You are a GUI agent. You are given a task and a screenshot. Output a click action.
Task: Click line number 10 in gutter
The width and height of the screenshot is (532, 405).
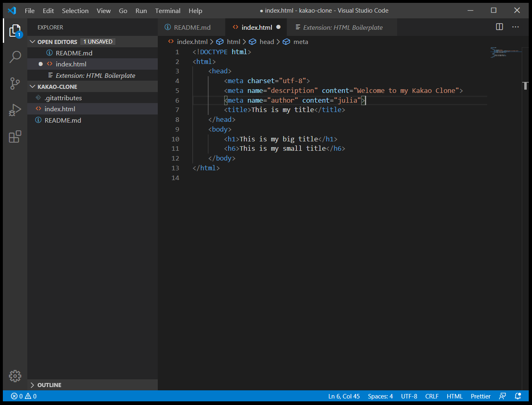(x=175, y=139)
